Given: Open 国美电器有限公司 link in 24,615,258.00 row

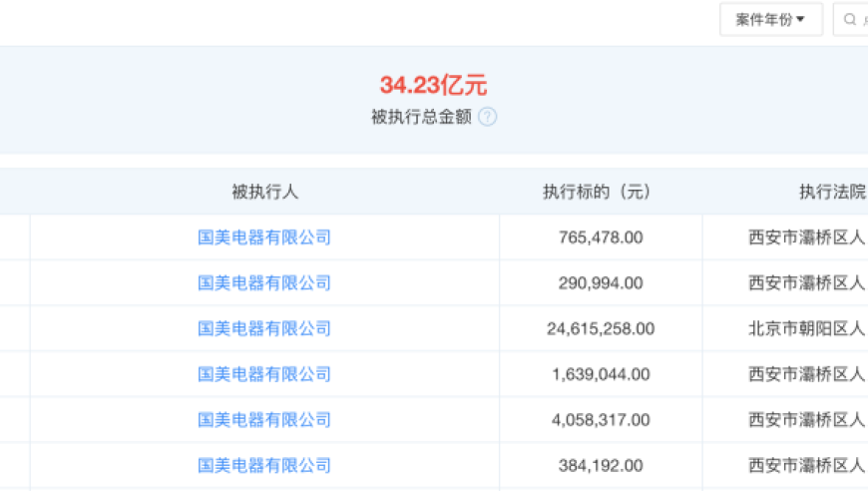Looking at the screenshot, I should 264,328.
